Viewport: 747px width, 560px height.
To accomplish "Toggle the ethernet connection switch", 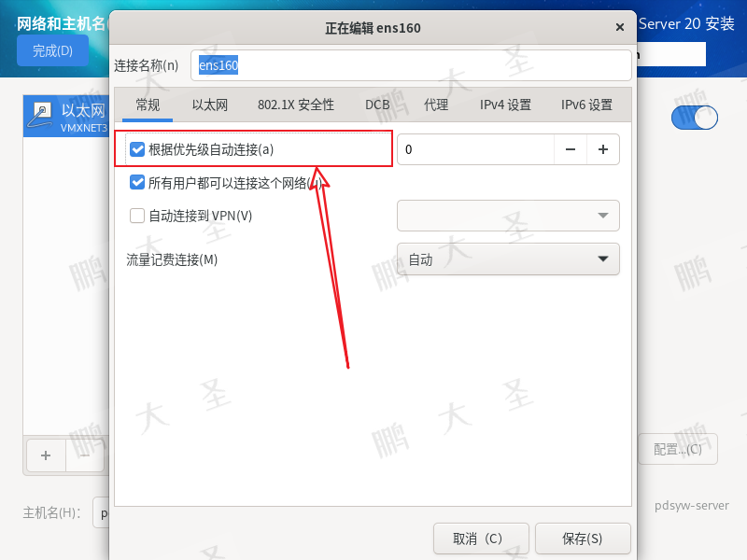I will [x=695, y=118].
